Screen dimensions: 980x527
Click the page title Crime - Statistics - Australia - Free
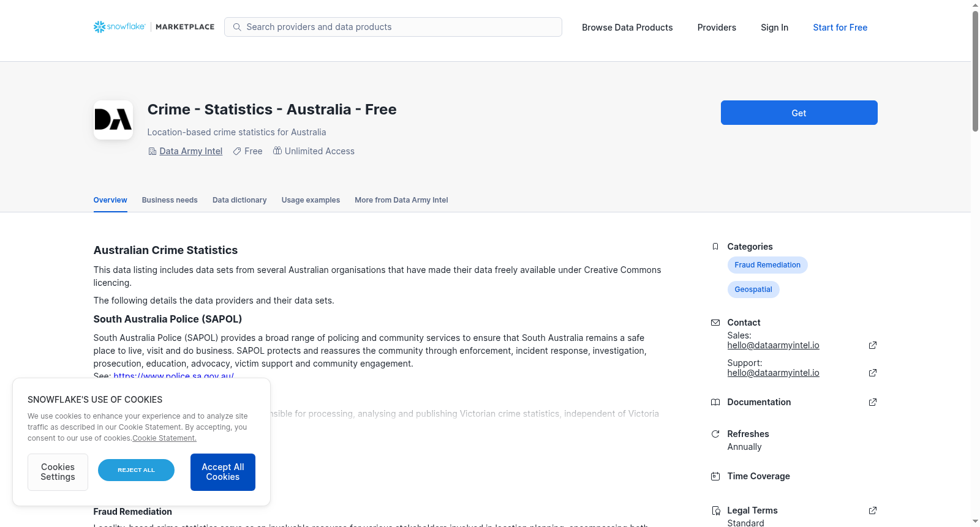(x=272, y=110)
